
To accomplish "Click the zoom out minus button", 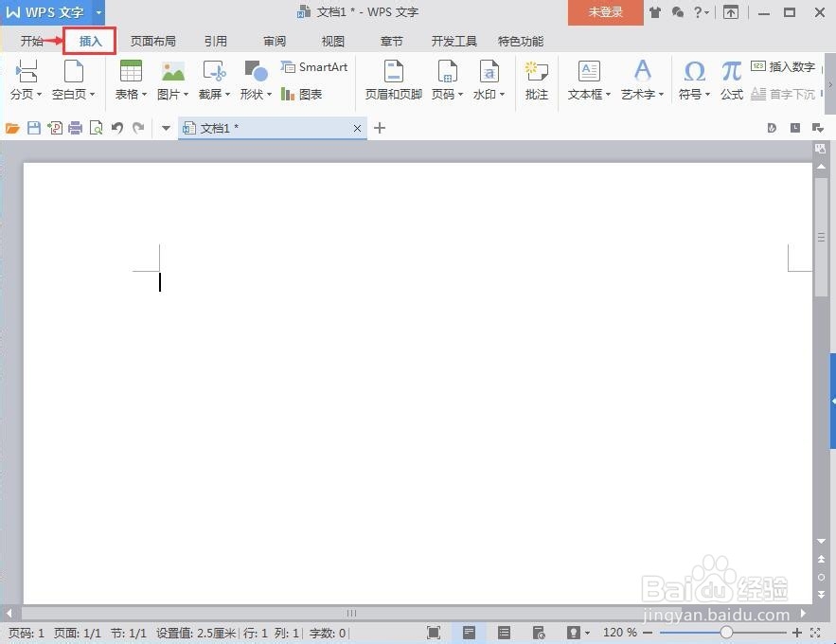I will [648, 633].
